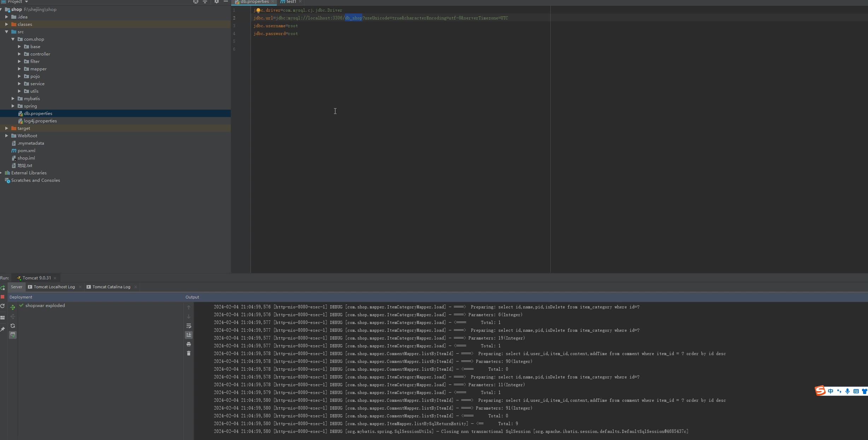Image resolution: width=868 pixels, height=440 pixels.
Task: Click the keyboard icon in IME toolbar
Action: coord(856,391)
